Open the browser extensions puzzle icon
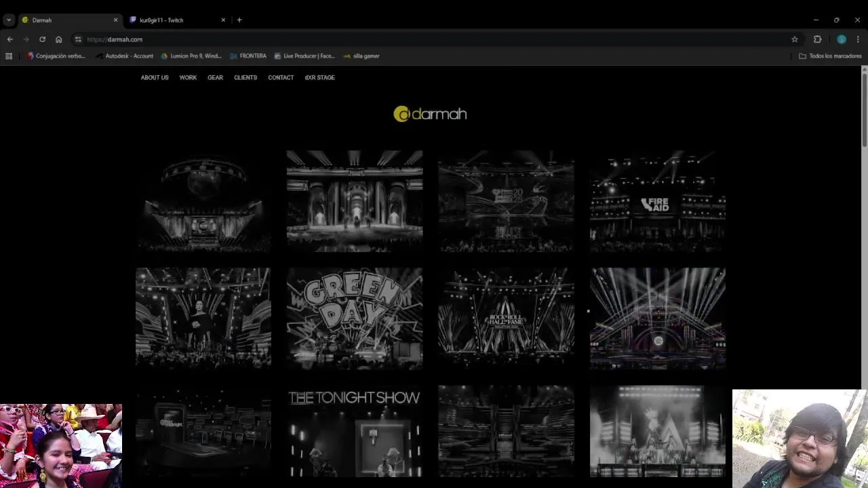 (x=817, y=39)
